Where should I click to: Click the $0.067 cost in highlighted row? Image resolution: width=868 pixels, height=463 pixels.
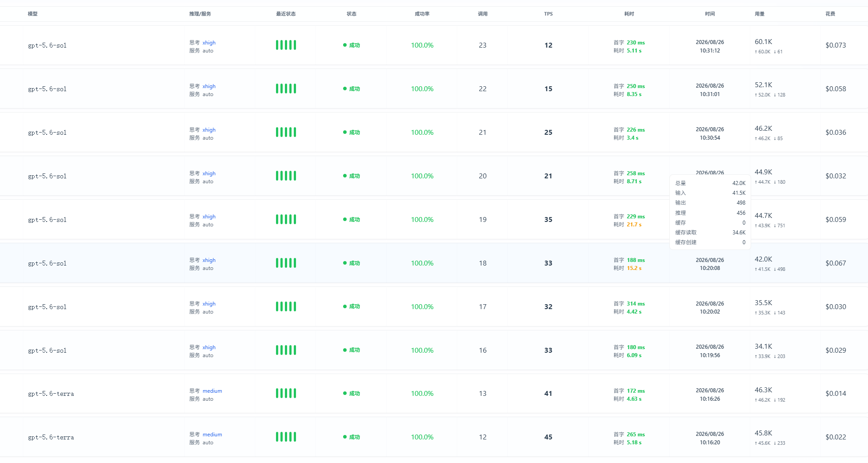click(836, 263)
